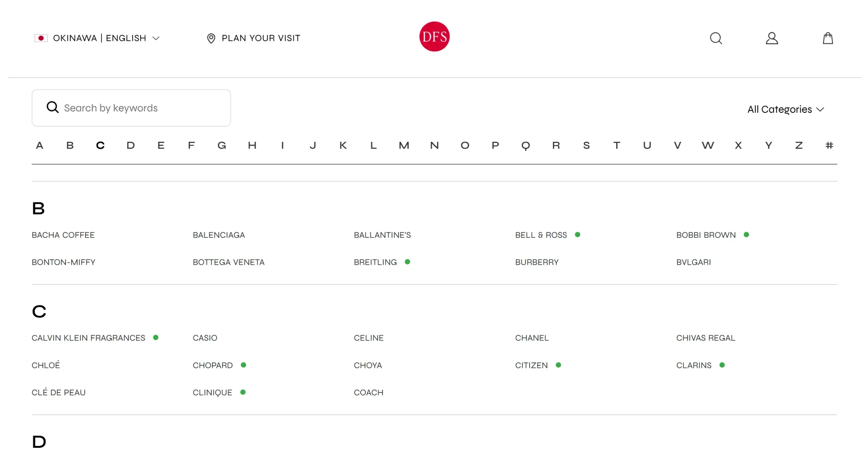This screenshot has width=868, height=459.
Task: Open the Chopard brand page
Action: click(x=213, y=365)
